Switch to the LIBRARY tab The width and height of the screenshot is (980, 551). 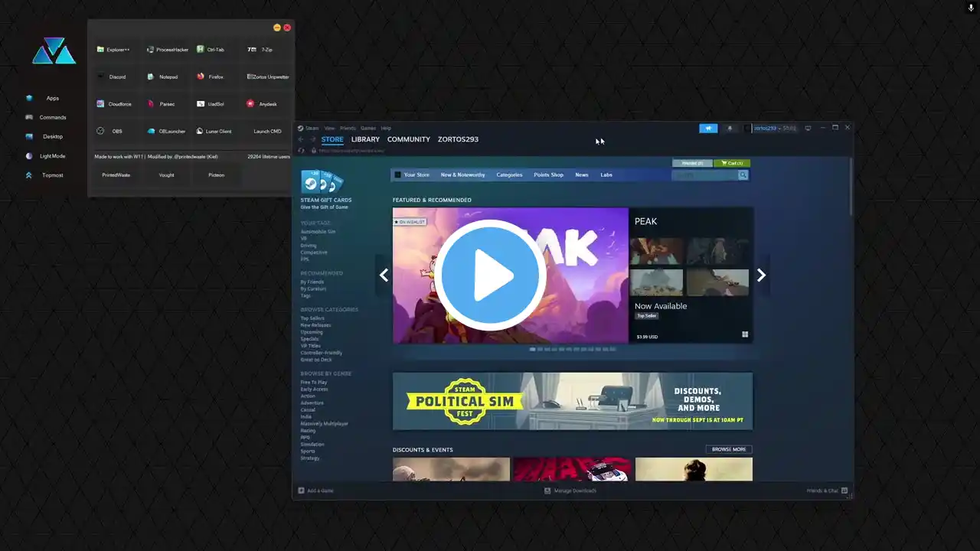pos(365,139)
